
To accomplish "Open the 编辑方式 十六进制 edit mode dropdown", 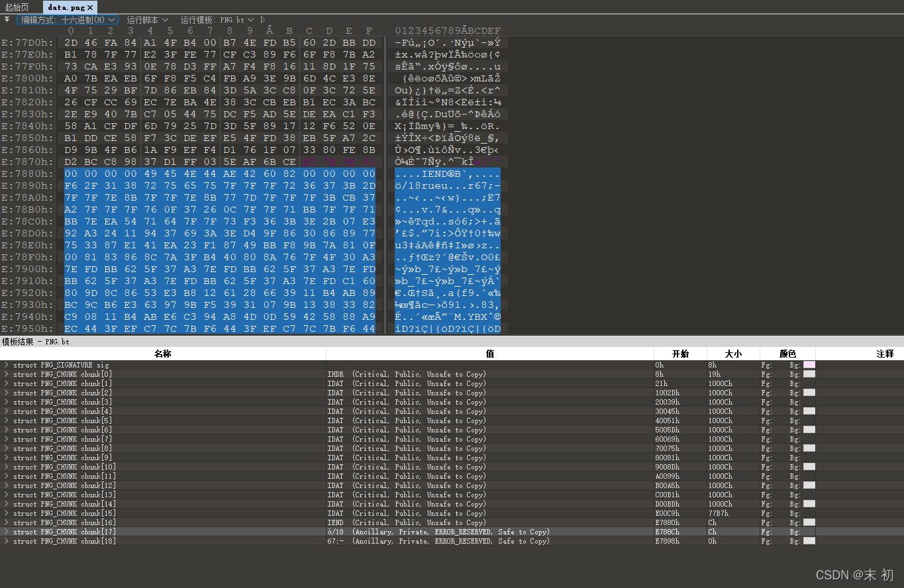I will (67, 20).
